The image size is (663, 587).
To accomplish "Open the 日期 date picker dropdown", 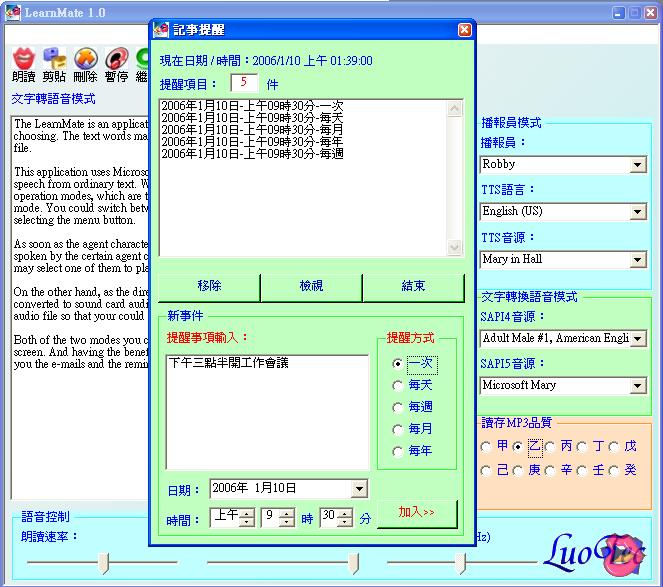I will point(359,489).
